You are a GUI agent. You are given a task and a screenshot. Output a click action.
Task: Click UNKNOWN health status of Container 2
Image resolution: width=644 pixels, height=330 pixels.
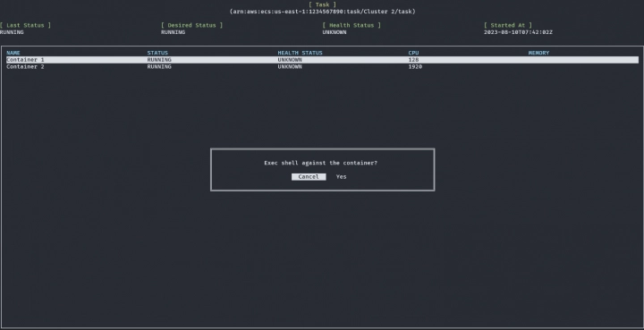[290, 66]
